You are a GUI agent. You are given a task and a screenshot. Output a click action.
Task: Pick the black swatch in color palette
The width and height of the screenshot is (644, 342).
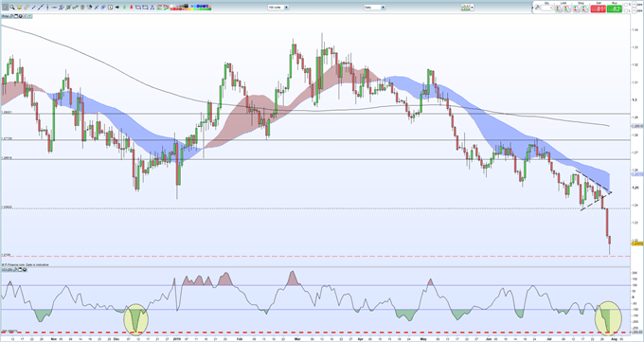186,6
